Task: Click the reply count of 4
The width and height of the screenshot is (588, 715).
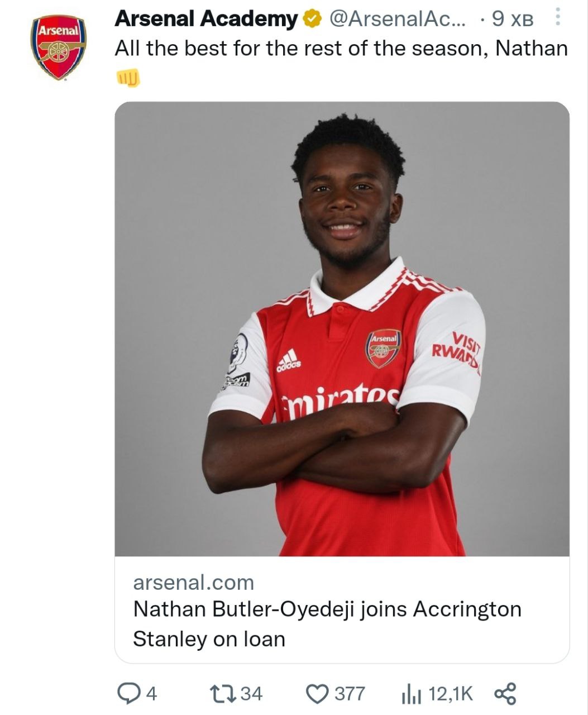Action: pos(151,694)
